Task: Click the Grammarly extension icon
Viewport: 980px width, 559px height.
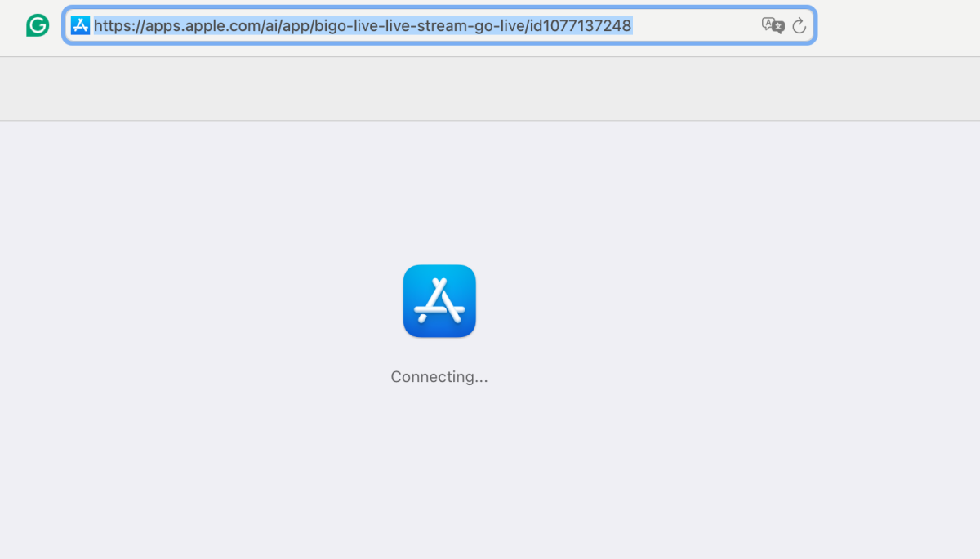Action: point(38,26)
